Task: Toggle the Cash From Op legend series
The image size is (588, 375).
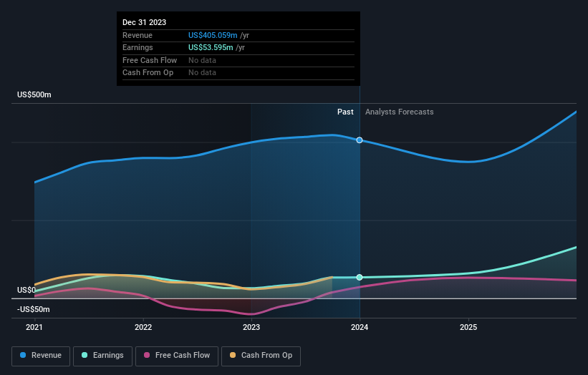Action: 261,356
